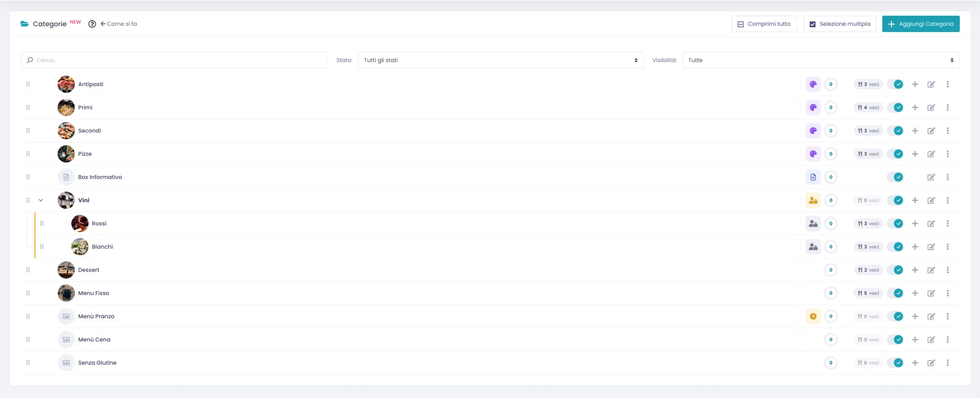Click the Dessert category thumbnail image

(x=66, y=270)
